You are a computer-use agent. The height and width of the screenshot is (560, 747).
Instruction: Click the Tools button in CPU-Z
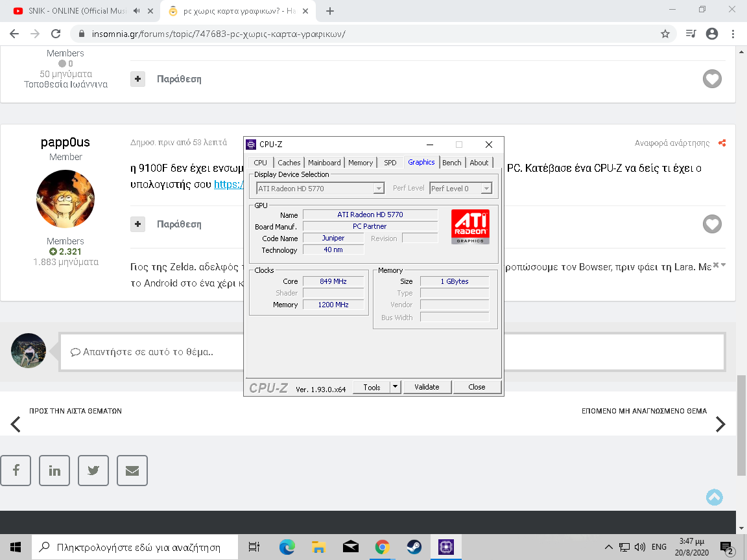tap(372, 387)
